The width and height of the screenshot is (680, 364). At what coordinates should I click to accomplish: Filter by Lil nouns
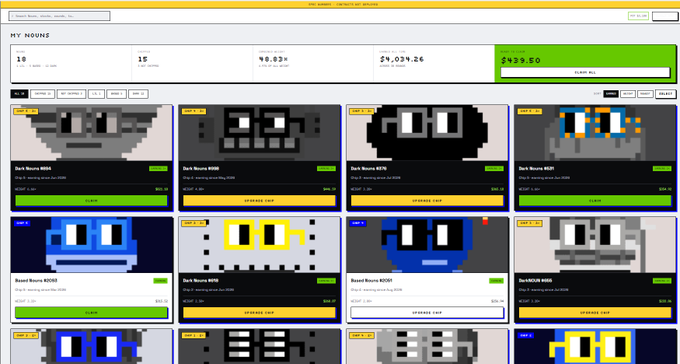coord(96,94)
